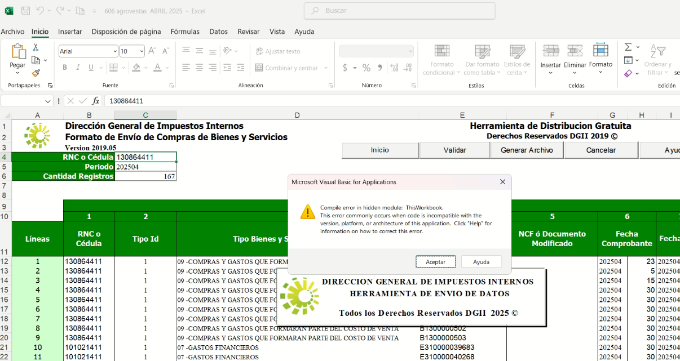Toggle underline formatting (U)
Image resolution: width=680 pixels, height=361 pixels.
coord(91,68)
